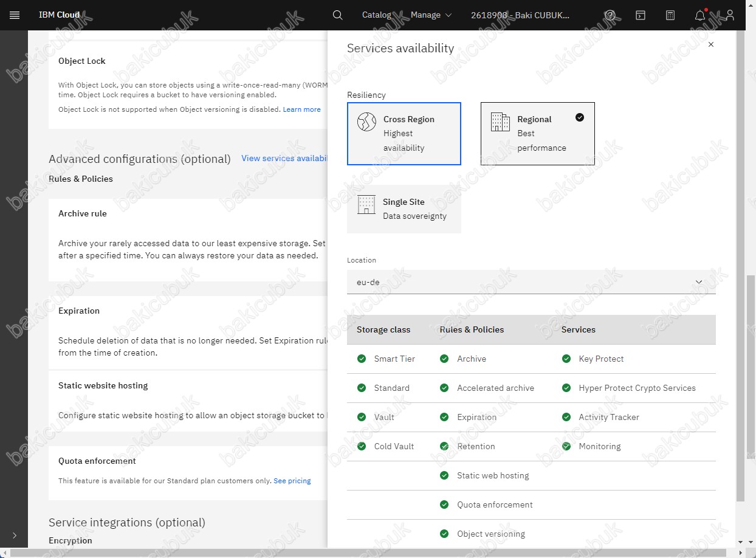Open the cost estimator calculator icon
756x558 pixels.
click(670, 15)
